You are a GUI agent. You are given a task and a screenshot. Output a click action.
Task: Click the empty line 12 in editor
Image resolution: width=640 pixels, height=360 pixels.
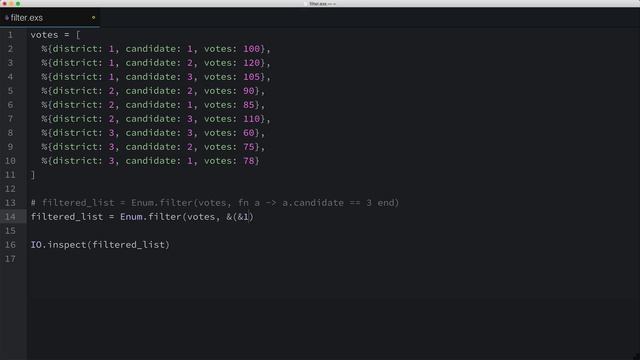[x=333, y=189]
